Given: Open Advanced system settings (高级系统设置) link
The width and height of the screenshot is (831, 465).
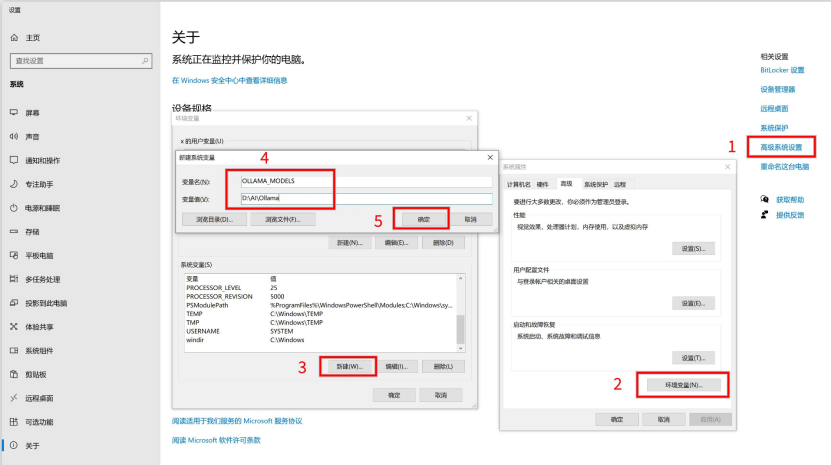Looking at the screenshot, I should [x=781, y=147].
